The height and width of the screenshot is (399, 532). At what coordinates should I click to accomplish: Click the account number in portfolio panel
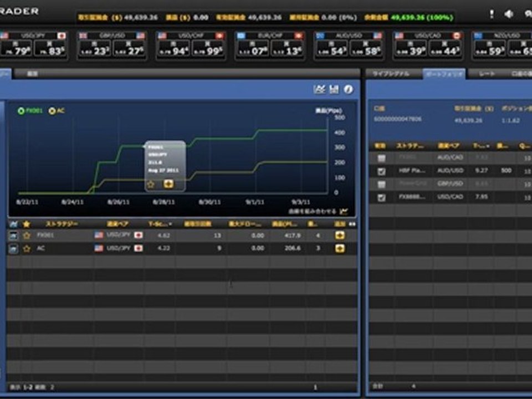pos(398,119)
